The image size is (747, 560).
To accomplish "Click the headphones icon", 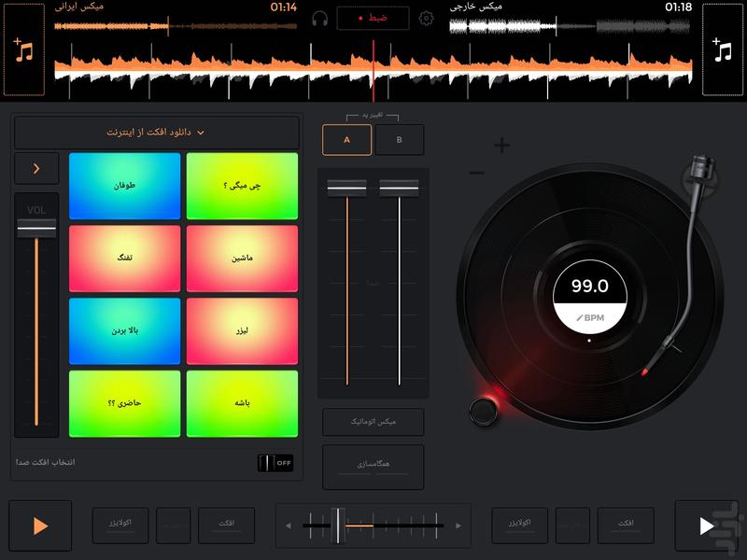I will pos(320,19).
